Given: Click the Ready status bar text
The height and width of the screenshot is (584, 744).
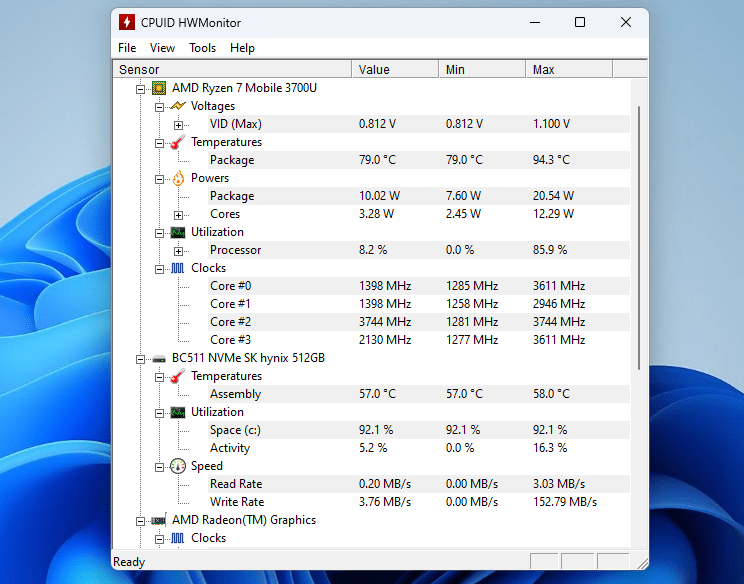Looking at the screenshot, I should point(129,562).
